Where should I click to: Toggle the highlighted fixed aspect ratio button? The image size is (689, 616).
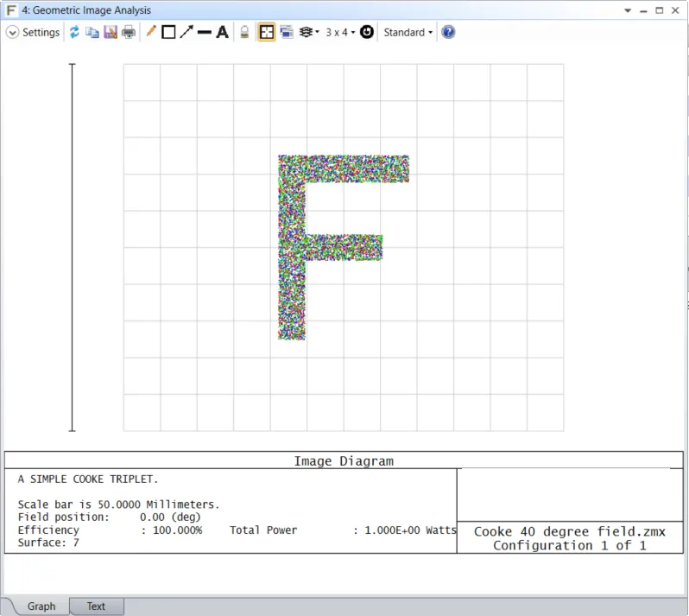point(267,32)
